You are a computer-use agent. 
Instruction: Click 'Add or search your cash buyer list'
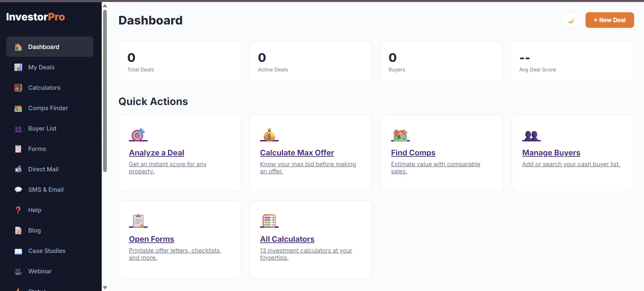[x=571, y=164]
